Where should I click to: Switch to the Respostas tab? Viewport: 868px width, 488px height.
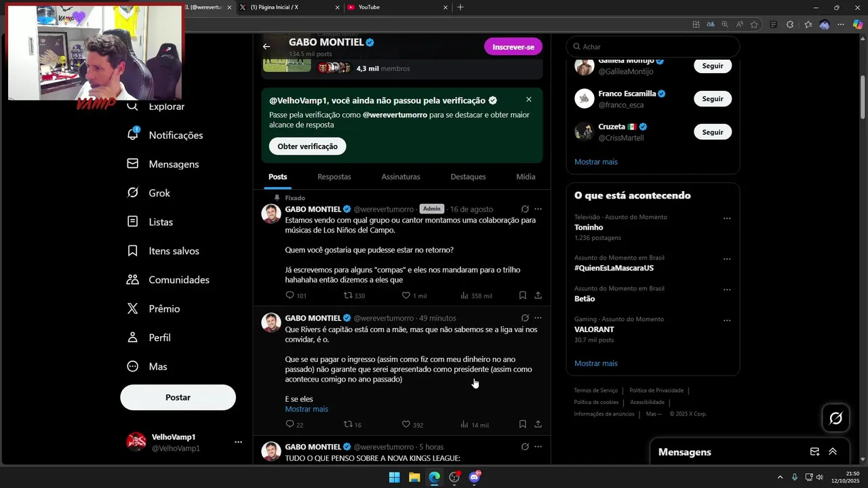click(x=334, y=177)
